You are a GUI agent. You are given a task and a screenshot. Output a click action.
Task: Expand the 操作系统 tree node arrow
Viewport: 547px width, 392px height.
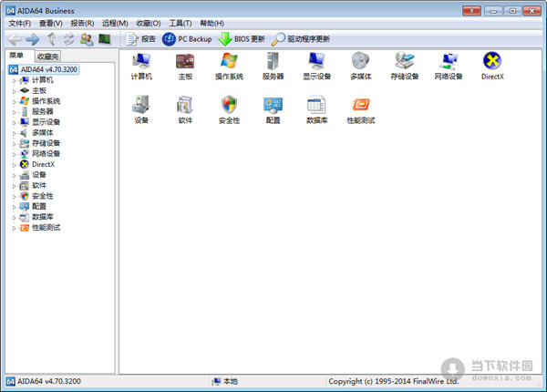pos(15,102)
